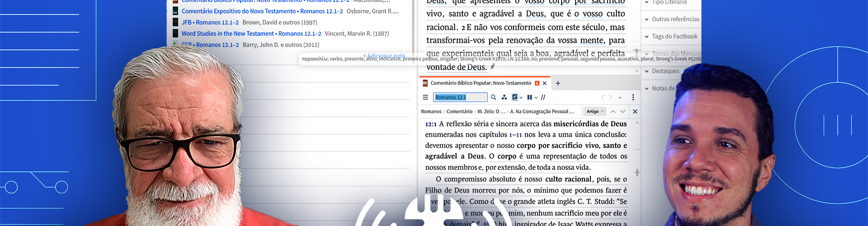The width and height of the screenshot is (868, 226).
Task: Switch to Comentário Bíblico Popular tab
Action: [x=481, y=83]
